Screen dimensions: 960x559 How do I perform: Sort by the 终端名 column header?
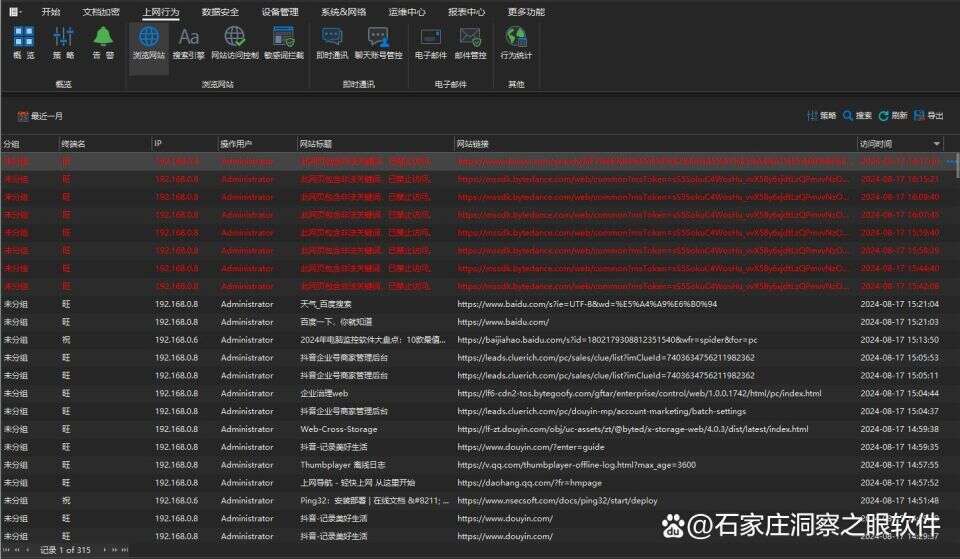[105, 144]
